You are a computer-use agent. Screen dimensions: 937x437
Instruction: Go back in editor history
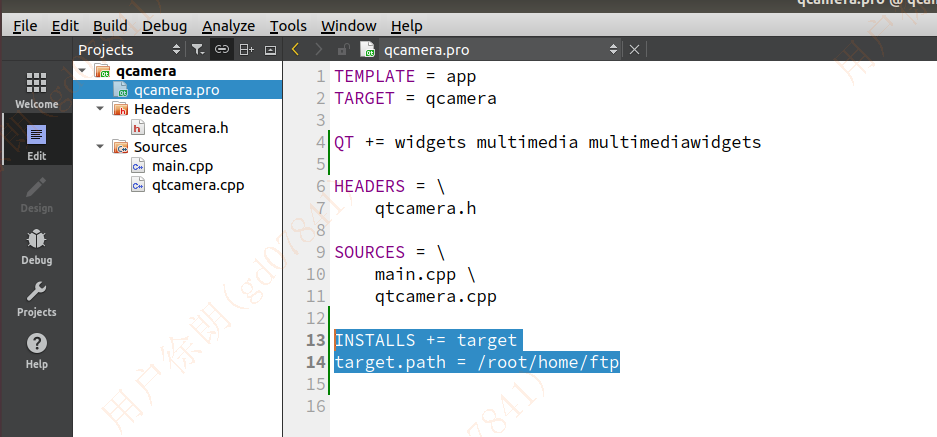[295, 50]
